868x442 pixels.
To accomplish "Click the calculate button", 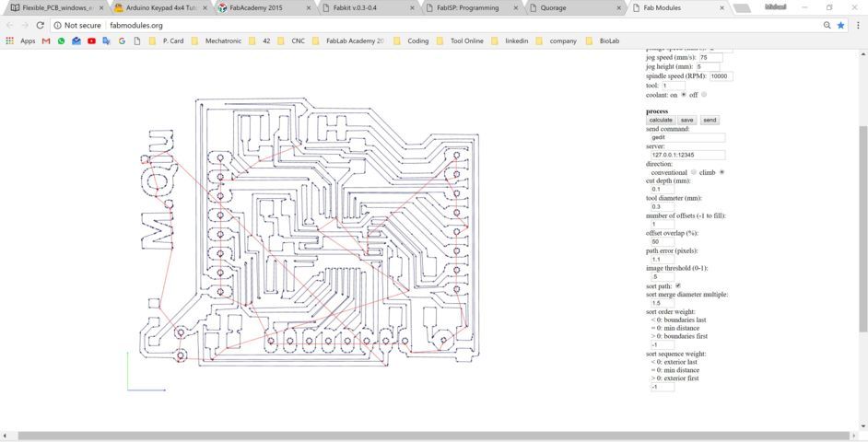I will 661,120.
